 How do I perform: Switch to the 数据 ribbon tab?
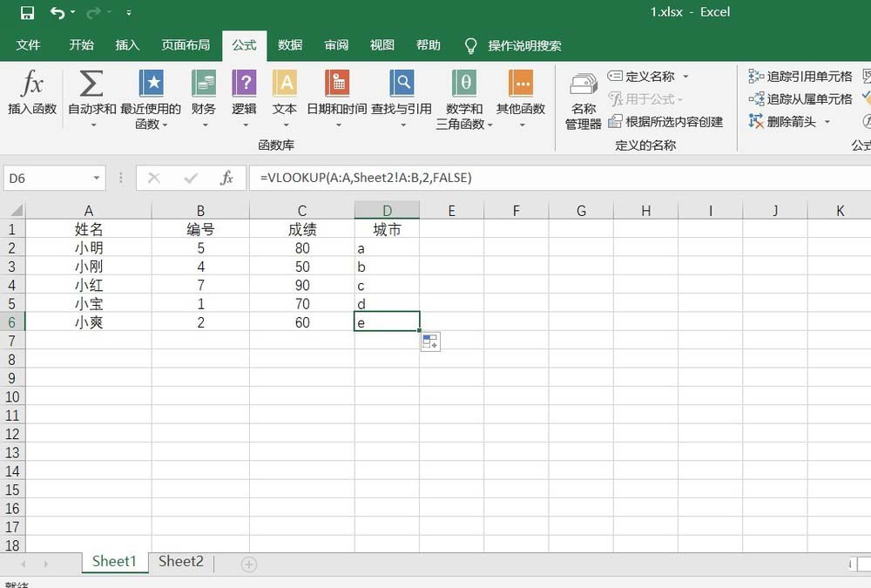point(290,45)
